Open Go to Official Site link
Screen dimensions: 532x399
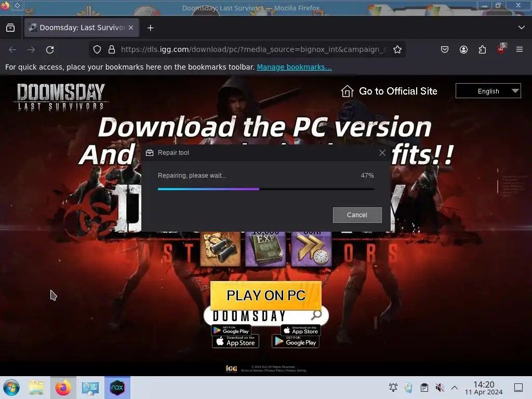tap(398, 91)
